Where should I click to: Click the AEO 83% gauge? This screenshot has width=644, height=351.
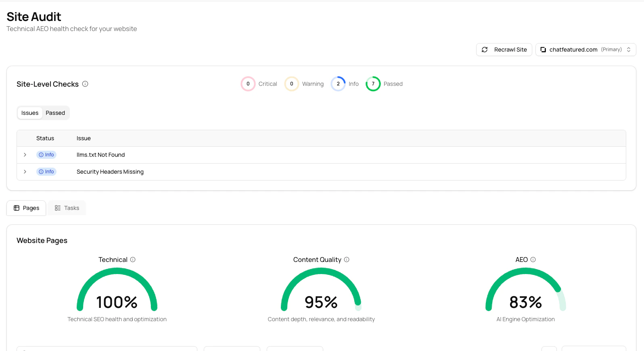pyautogui.click(x=526, y=290)
